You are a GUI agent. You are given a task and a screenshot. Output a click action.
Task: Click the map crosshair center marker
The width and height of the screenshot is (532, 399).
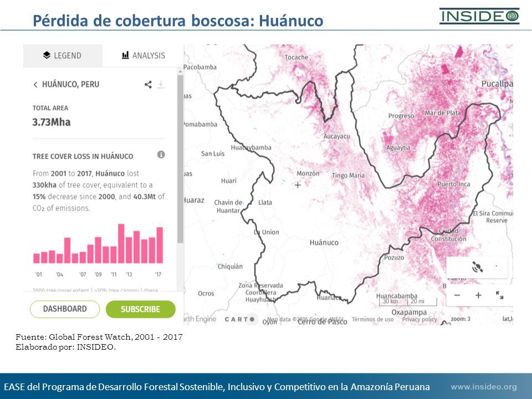(x=298, y=185)
